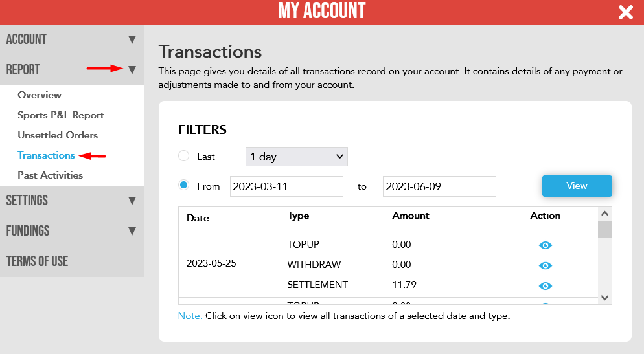Expand the SETTINGS sidebar section
This screenshot has height=354, width=644.
click(72, 201)
